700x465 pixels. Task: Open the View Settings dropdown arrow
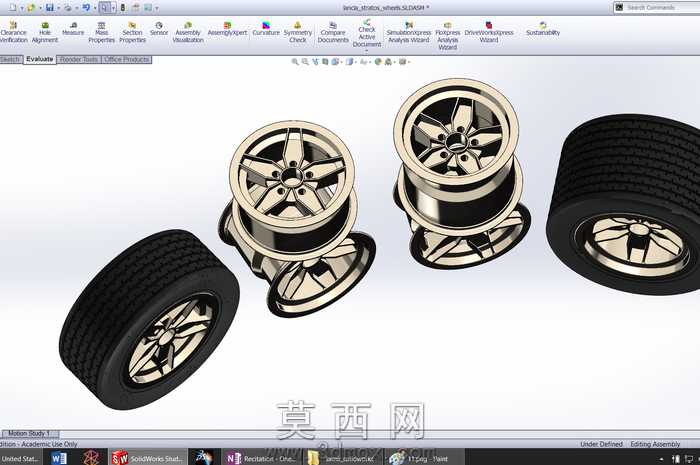point(408,62)
